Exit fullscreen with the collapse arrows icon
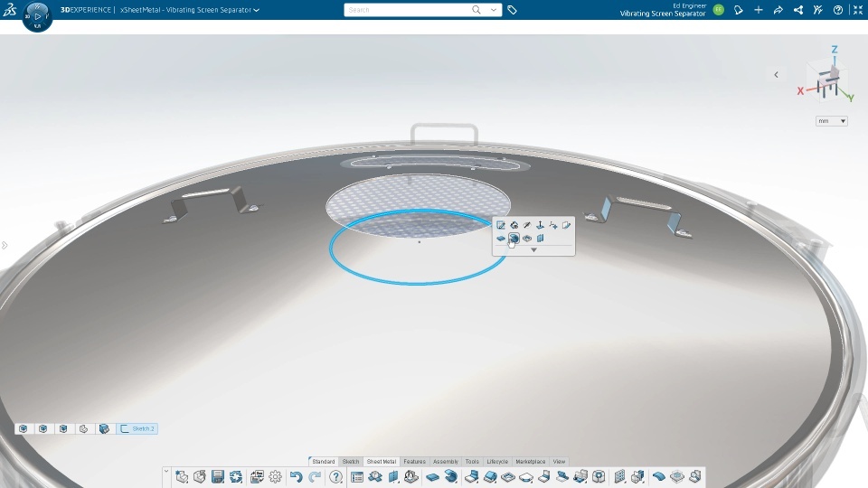This screenshot has width=868, height=488. click(x=858, y=10)
